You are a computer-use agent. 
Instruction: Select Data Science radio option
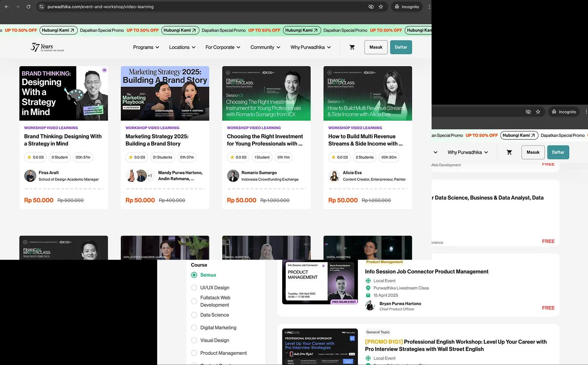pyautogui.click(x=194, y=315)
